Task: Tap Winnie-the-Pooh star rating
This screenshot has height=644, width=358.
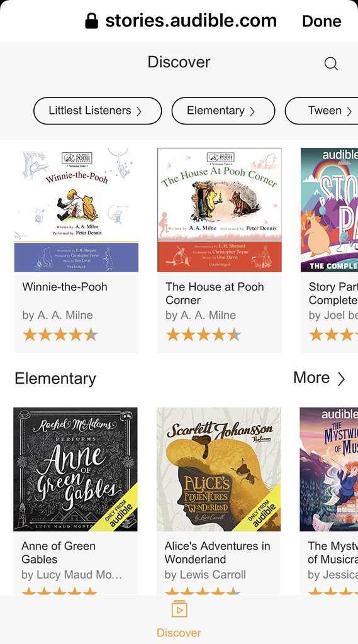Action: point(60,335)
